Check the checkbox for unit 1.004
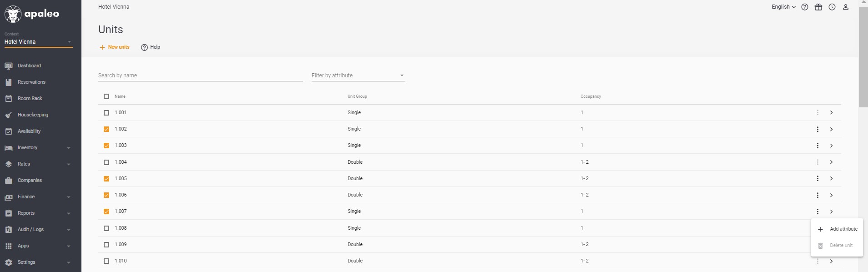The height and width of the screenshot is (272, 868). (106, 162)
